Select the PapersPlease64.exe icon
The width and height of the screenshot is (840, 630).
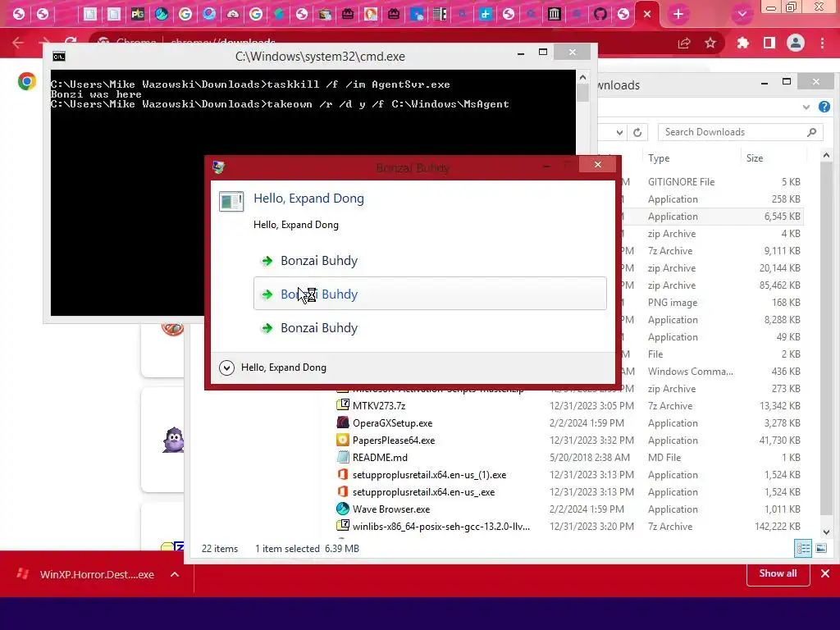343,440
